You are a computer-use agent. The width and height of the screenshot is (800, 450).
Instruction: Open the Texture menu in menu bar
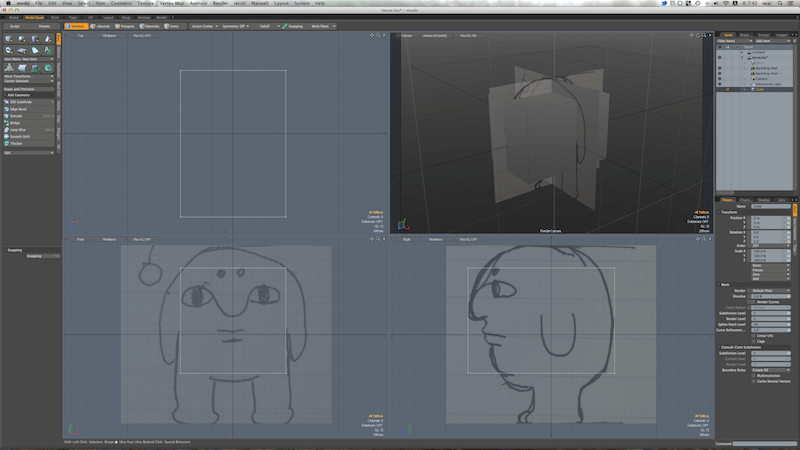tap(145, 3)
